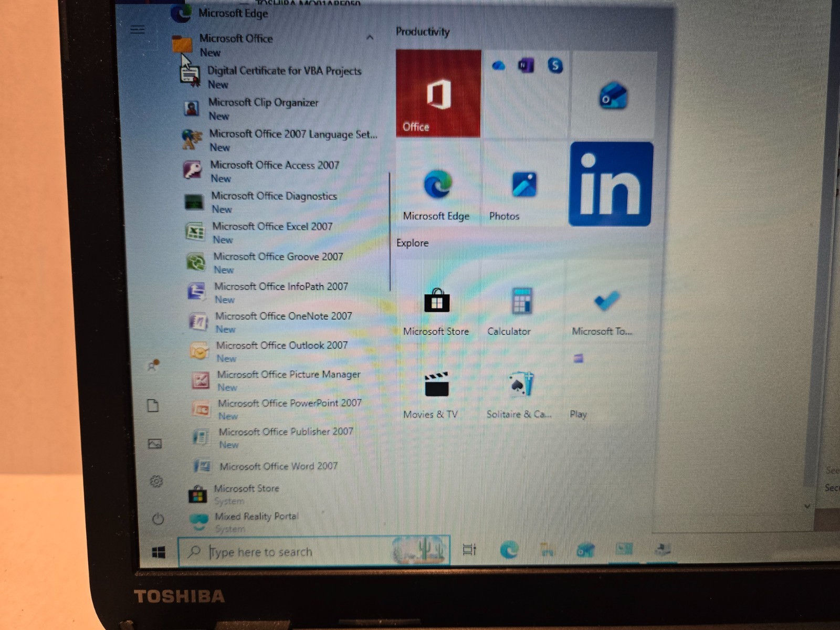Open the Outlook mail tile
This screenshot has height=630, width=840.
click(613, 95)
